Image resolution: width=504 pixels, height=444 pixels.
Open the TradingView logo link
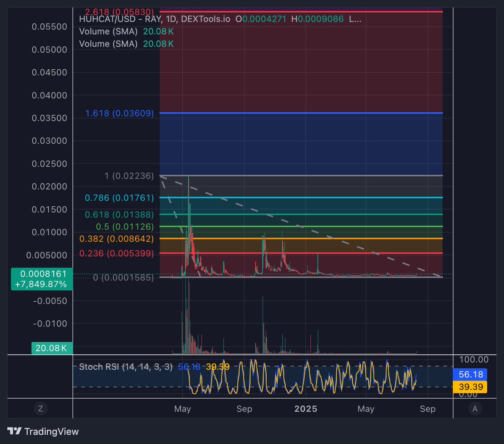click(44, 431)
